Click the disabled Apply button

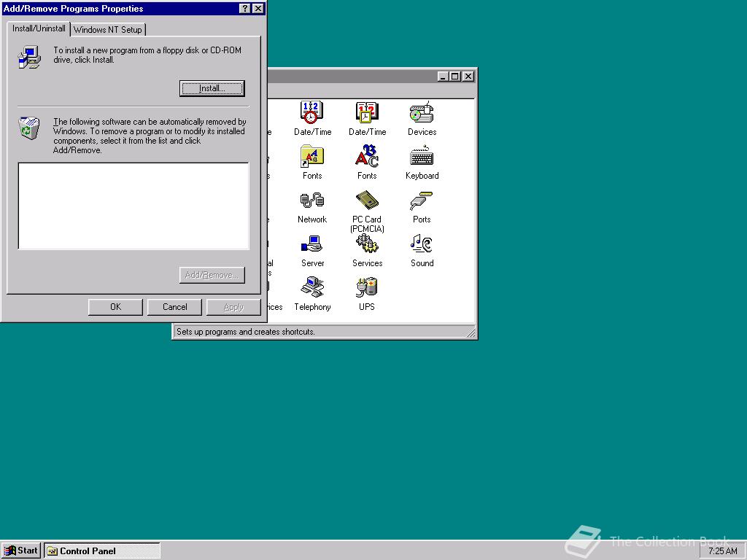[233, 307]
